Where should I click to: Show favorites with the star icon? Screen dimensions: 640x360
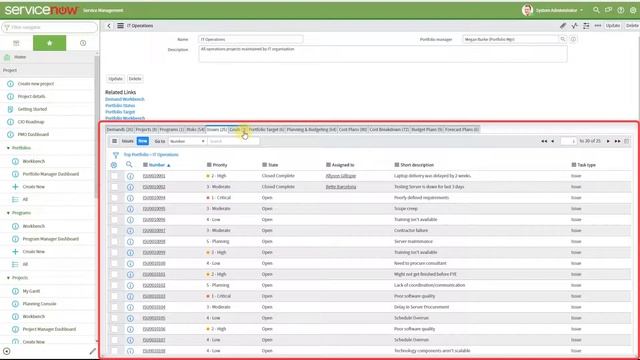49,43
